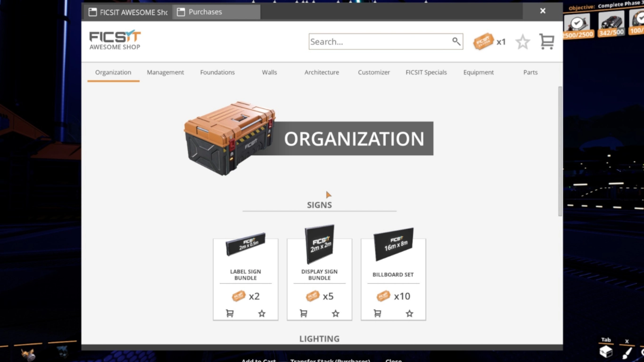
Task: Click the shop page vertical scrollbar
Action: [x=560, y=151]
